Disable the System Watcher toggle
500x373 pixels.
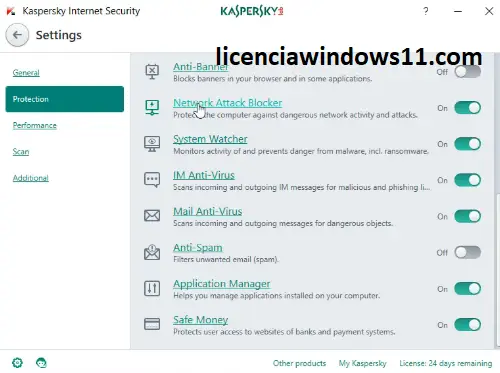click(x=468, y=144)
